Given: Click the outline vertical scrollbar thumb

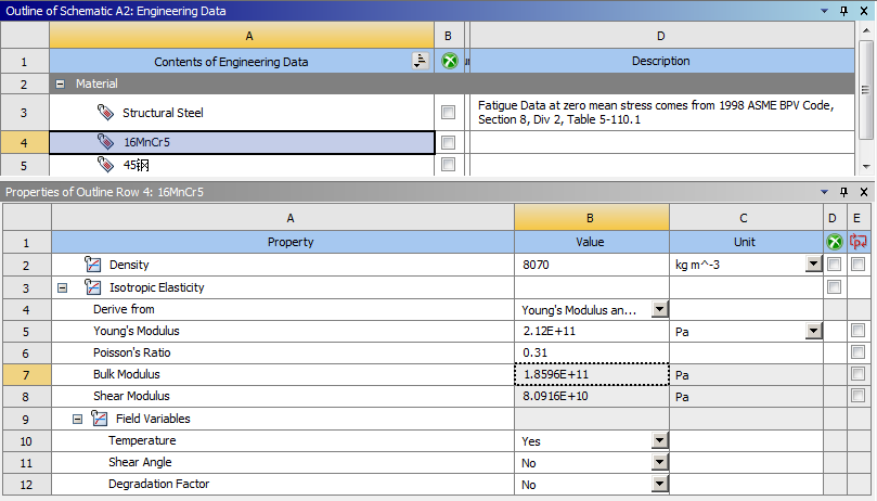Looking at the screenshot, I should (x=866, y=89).
